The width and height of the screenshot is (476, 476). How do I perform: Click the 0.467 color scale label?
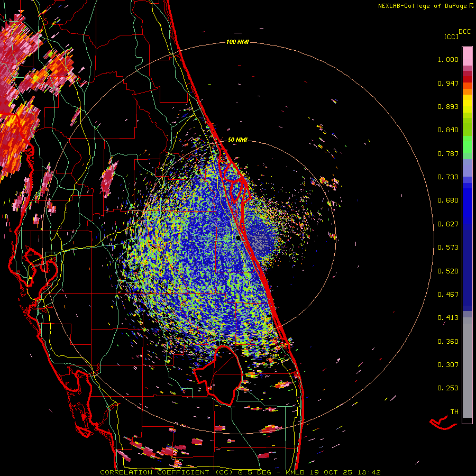click(448, 295)
